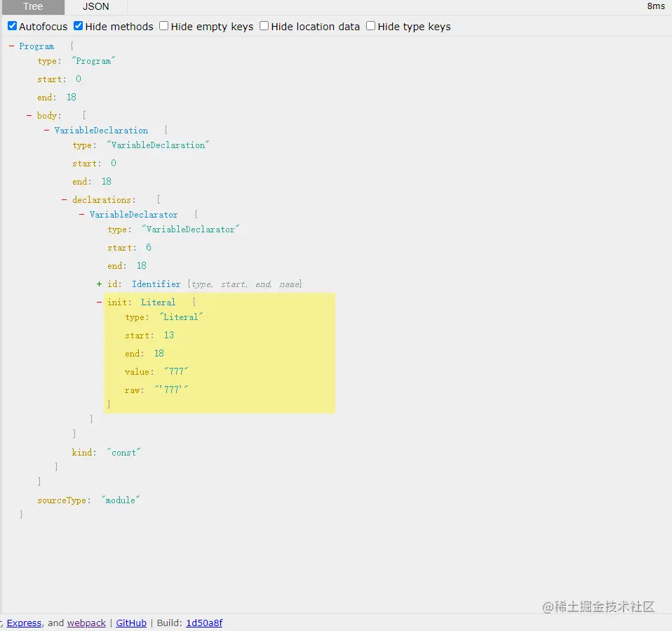Click the Identifier node type label

click(x=156, y=284)
